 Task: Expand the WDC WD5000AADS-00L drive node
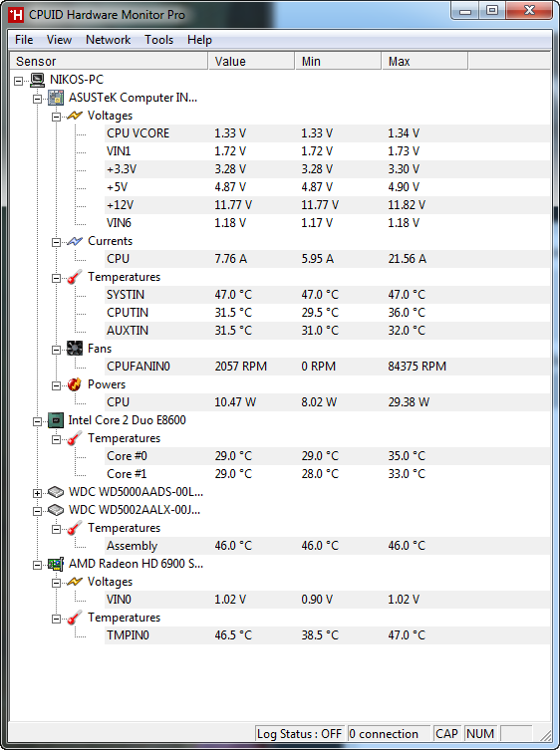tap(37, 493)
